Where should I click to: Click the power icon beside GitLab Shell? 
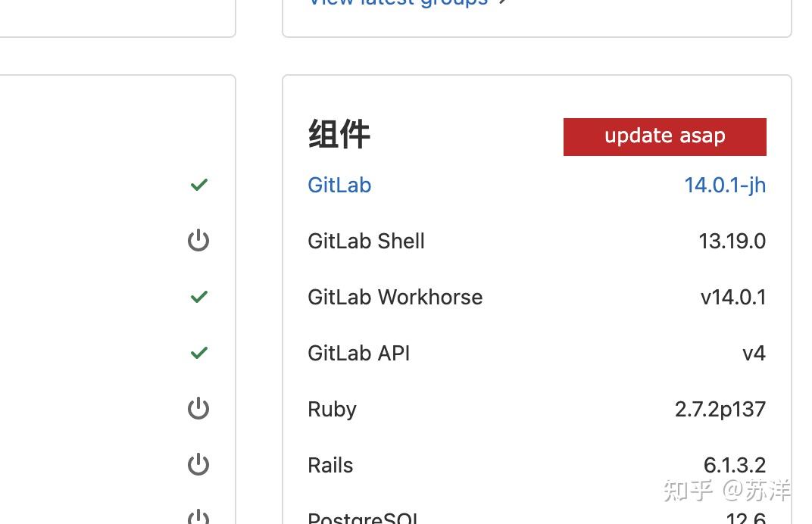[x=198, y=240]
